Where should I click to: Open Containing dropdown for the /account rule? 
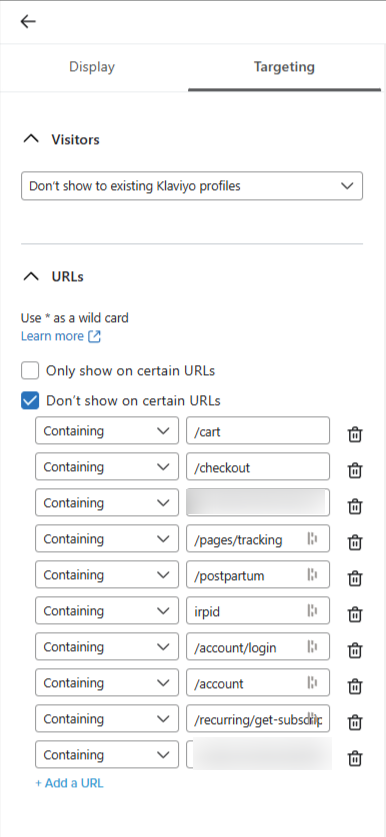pyautogui.click(x=107, y=683)
